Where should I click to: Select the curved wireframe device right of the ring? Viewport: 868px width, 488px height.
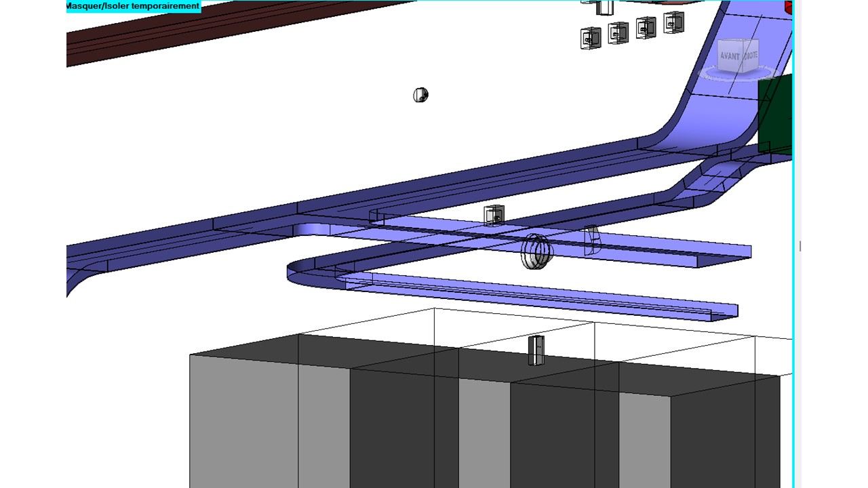click(x=592, y=241)
